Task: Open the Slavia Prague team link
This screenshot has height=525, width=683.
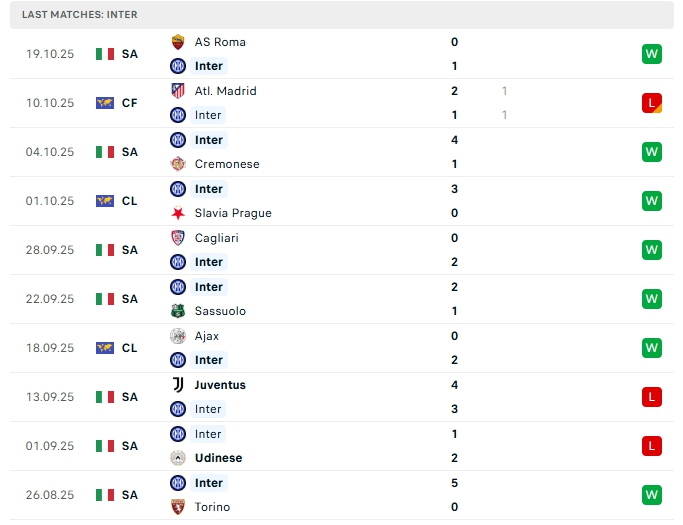Action: (x=233, y=213)
